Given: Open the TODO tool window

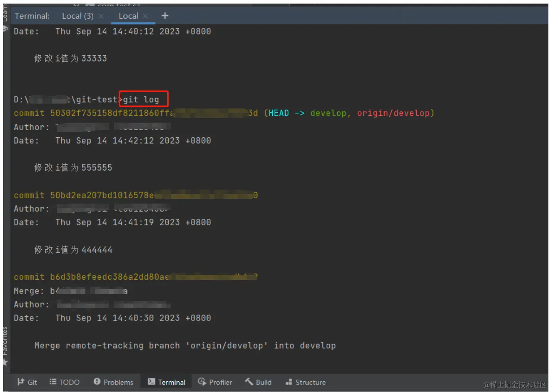Looking at the screenshot, I should coord(64,382).
